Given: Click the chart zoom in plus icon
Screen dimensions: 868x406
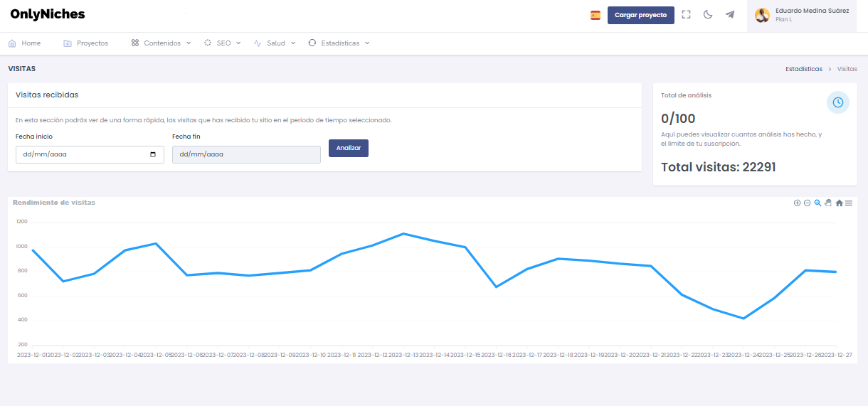Looking at the screenshot, I should tap(797, 203).
